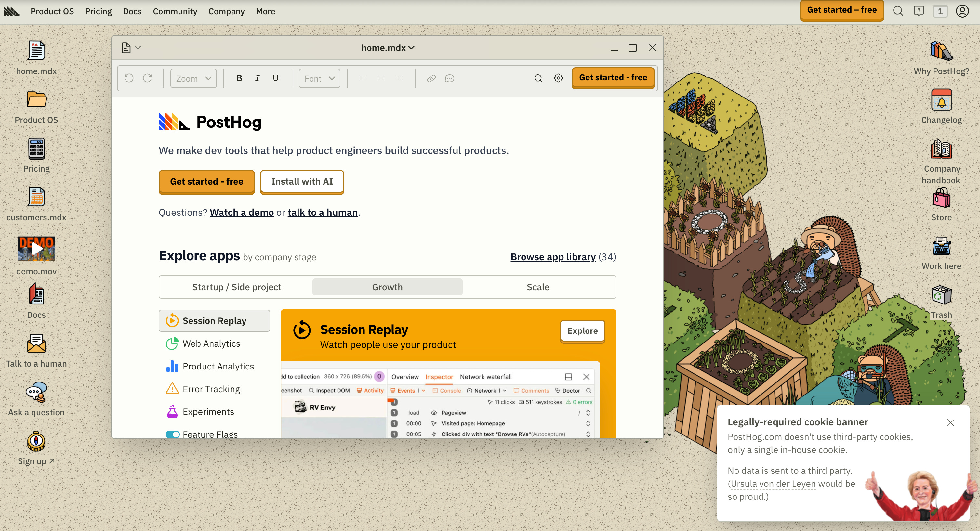The height and width of the screenshot is (531, 980).
Task: Click the Bold formatting icon
Action: 239,78
